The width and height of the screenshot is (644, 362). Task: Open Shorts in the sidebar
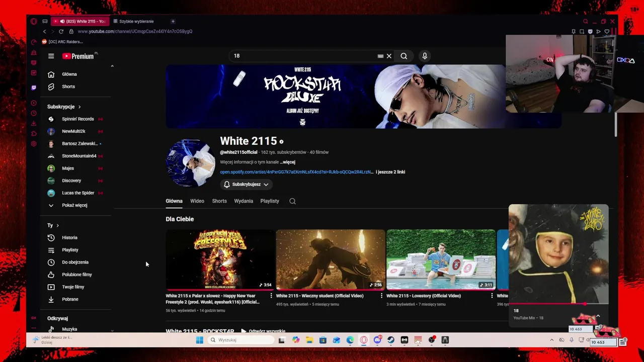point(69,86)
